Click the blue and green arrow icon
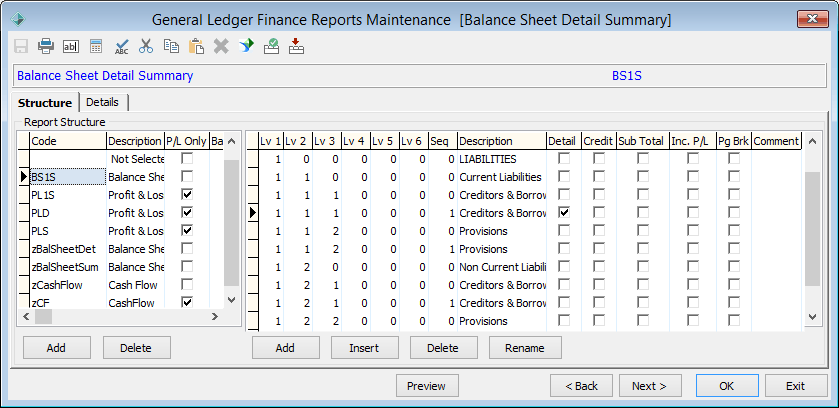Viewport: 839px width, 408px height. [246, 47]
